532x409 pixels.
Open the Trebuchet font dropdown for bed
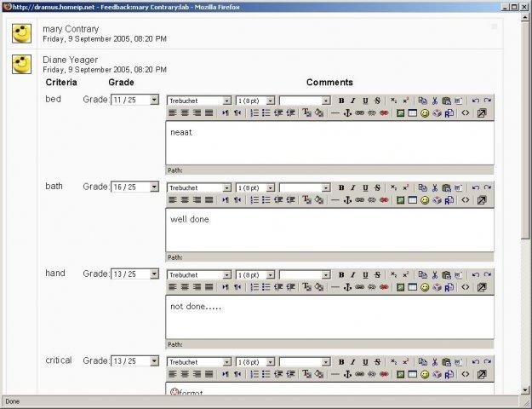point(199,101)
